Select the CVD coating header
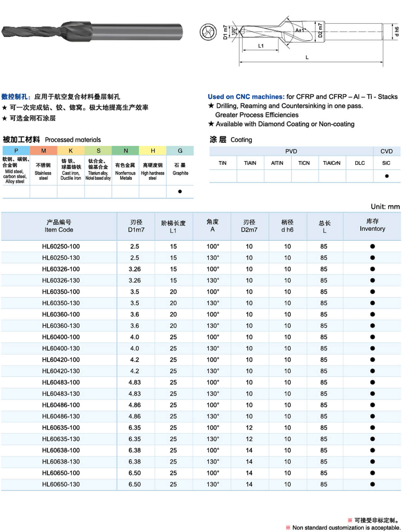 [x=386, y=151]
